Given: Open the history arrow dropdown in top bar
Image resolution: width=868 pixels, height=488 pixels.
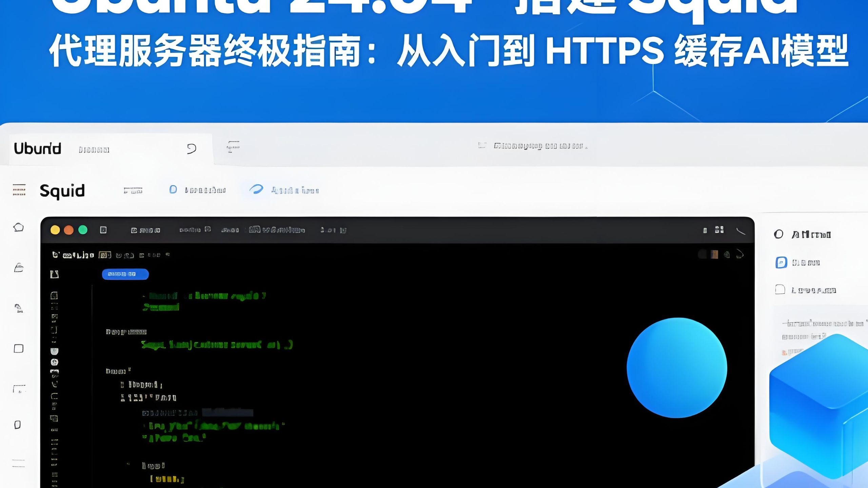Looking at the screenshot, I should pos(192,148).
